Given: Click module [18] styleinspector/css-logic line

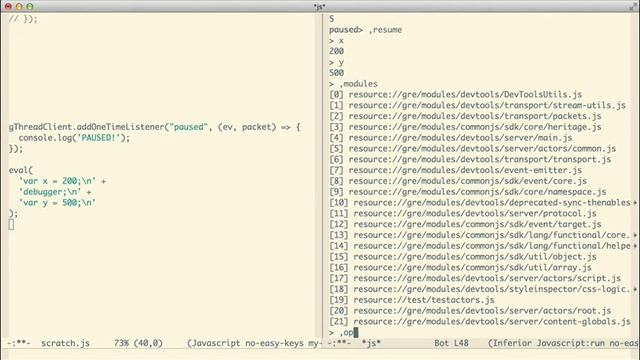Looking at the screenshot, I should pos(480,289).
